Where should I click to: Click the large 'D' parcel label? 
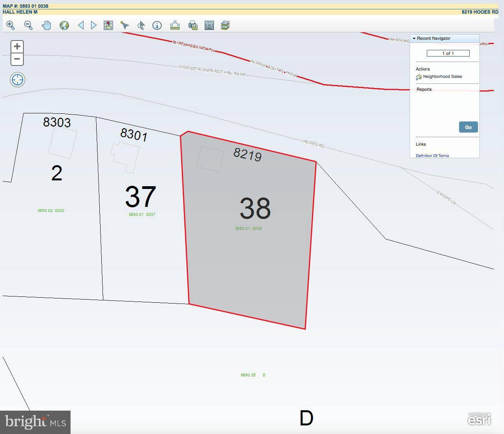click(306, 418)
